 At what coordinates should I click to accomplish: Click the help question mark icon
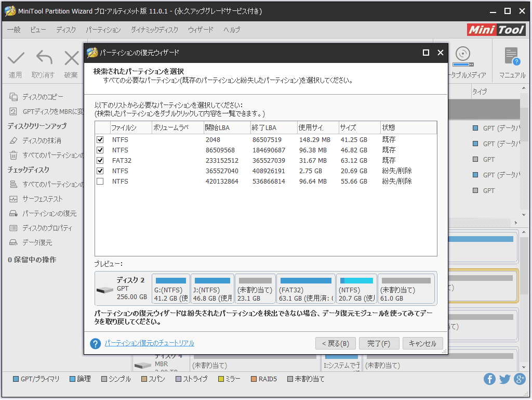point(95,344)
